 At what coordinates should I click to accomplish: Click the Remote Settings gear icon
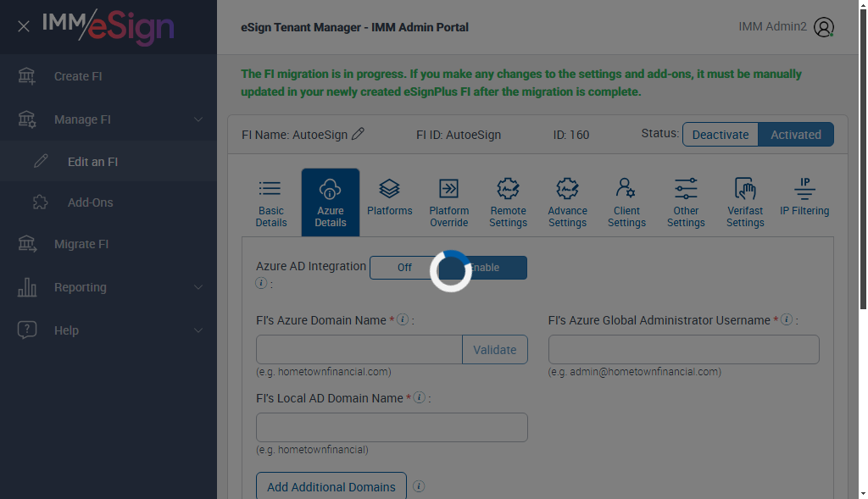pyautogui.click(x=508, y=189)
